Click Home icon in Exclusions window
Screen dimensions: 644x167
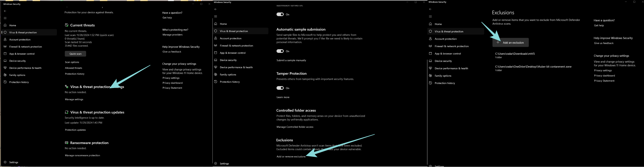click(430, 24)
